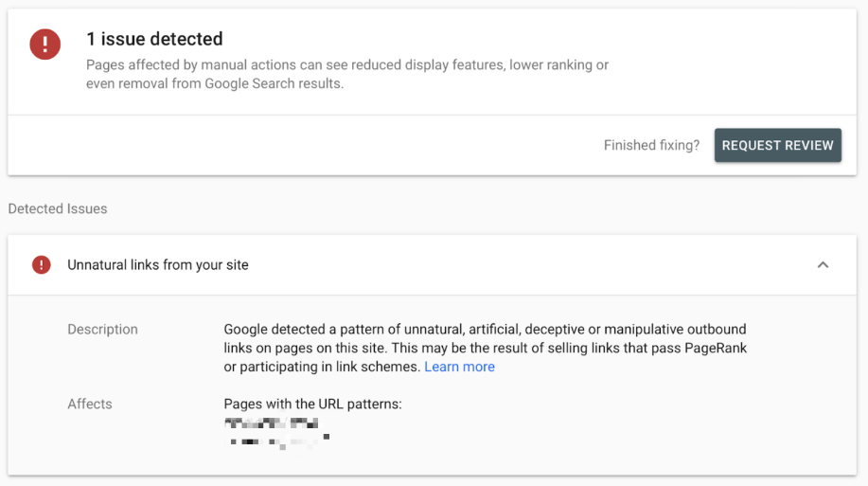The image size is (868, 486).
Task: Click the 'Detected Issues' section label
Action: pos(58,209)
